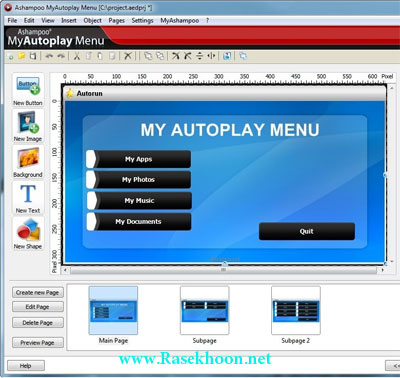400x378 pixels.
Task: Click the Edit Page button
Action: pos(38,307)
